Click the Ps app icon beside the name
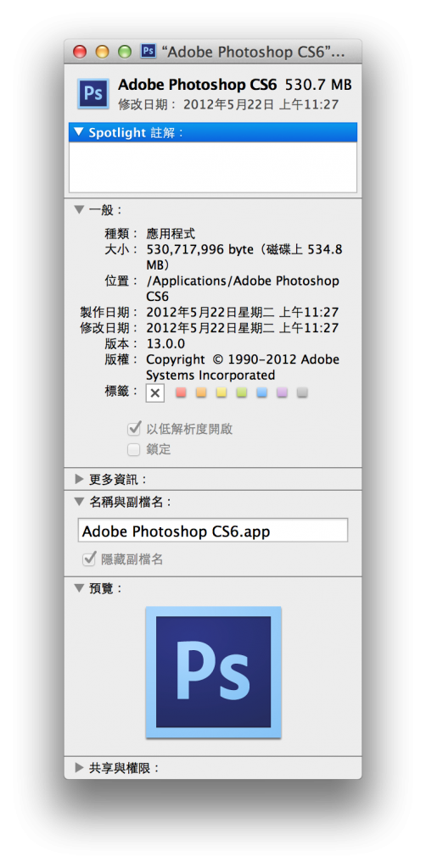 (x=93, y=93)
